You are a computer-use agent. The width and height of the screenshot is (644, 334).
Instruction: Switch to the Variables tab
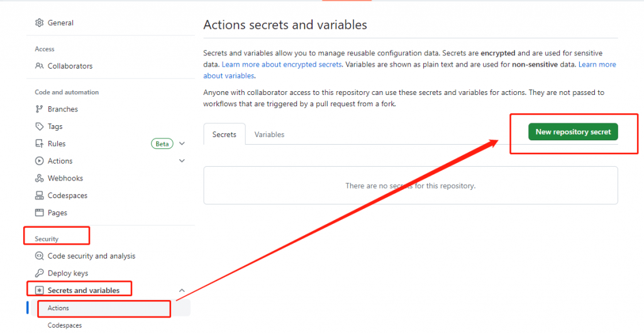click(x=269, y=135)
